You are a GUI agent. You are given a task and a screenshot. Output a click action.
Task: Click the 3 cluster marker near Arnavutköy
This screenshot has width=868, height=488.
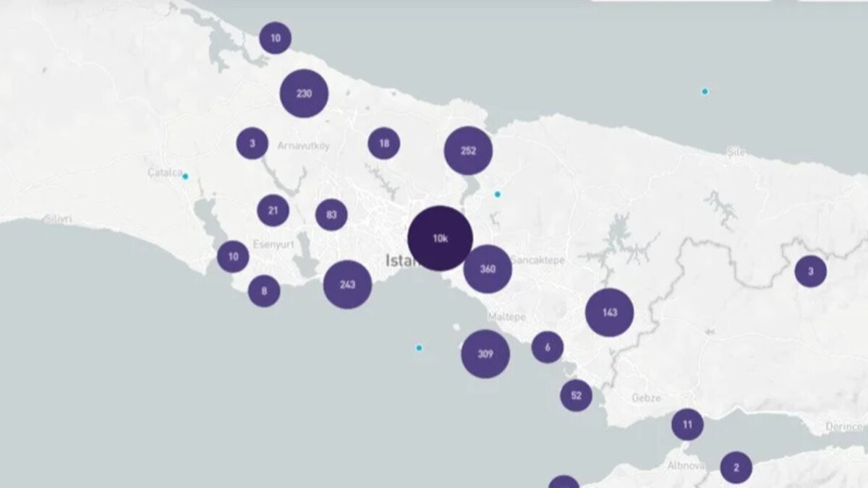pos(252,144)
